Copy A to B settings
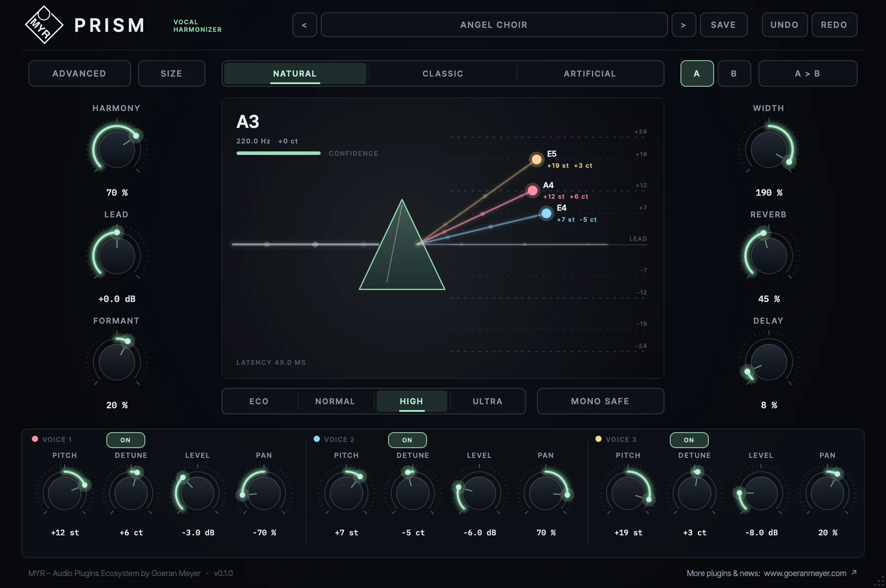The width and height of the screenshot is (886, 588). pos(808,73)
